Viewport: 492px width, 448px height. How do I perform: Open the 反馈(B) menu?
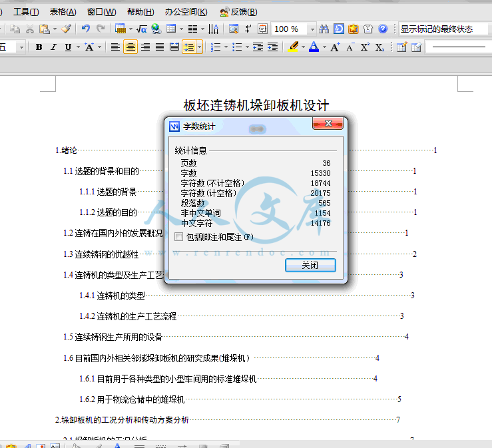(239, 12)
